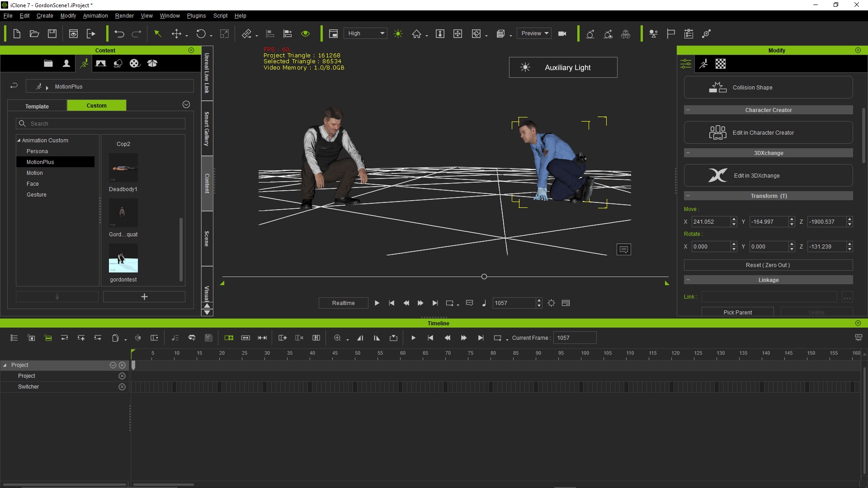Click the New Project icon

pyautogui.click(x=17, y=33)
